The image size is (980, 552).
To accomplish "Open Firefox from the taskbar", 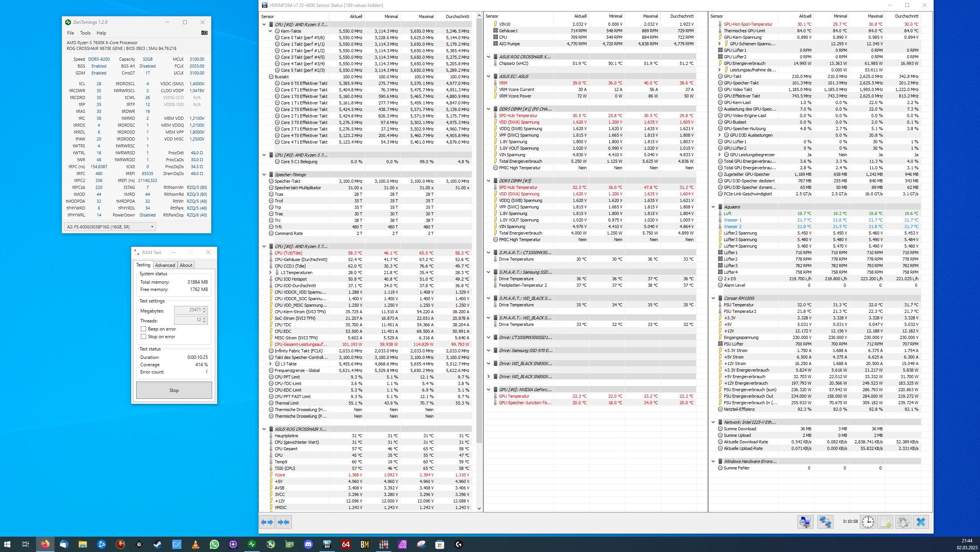I will click(x=45, y=544).
